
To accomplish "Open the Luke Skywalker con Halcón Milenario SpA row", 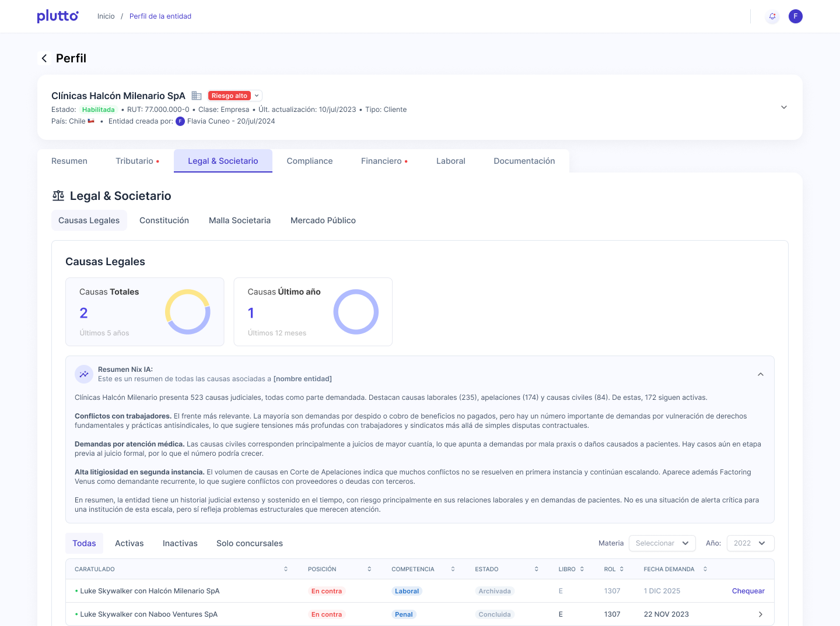I will click(420, 591).
